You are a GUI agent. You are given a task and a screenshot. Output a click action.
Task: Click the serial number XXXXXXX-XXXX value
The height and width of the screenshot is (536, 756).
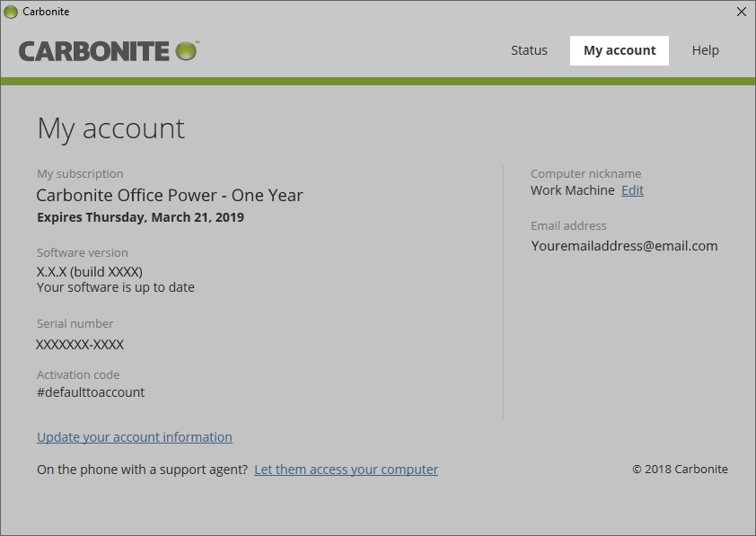80,345
